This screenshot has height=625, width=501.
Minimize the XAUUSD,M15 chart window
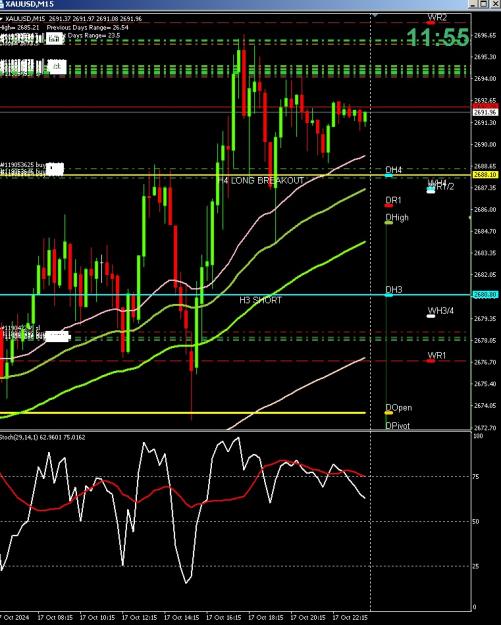[473, 4]
